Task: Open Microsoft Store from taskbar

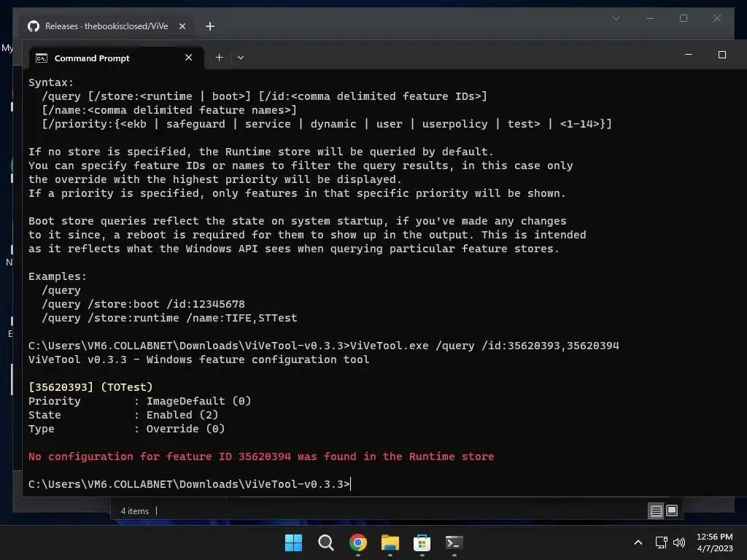Action: 422,542
